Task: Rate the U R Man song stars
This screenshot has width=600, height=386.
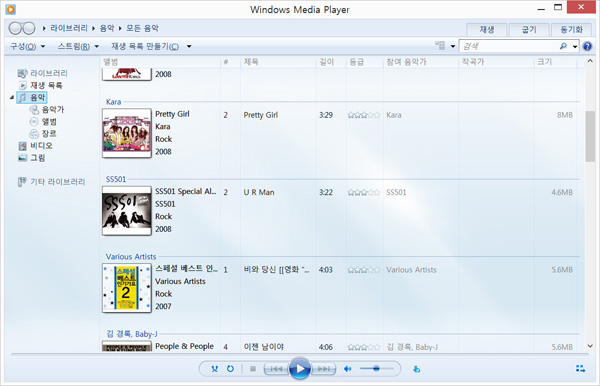Action: [x=364, y=192]
